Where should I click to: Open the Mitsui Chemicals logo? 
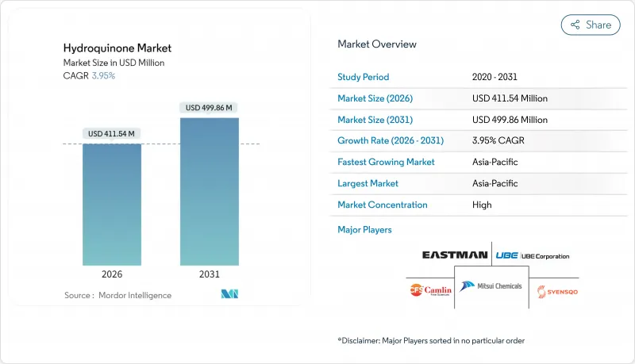491,286
